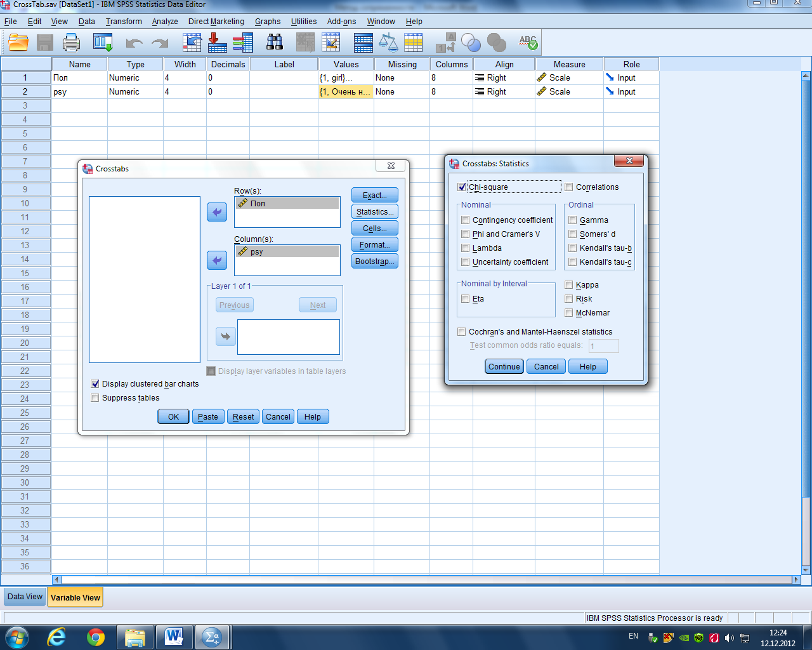Click the Name cell containing Пол
Screen dimensions: 812x650
point(79,77)
